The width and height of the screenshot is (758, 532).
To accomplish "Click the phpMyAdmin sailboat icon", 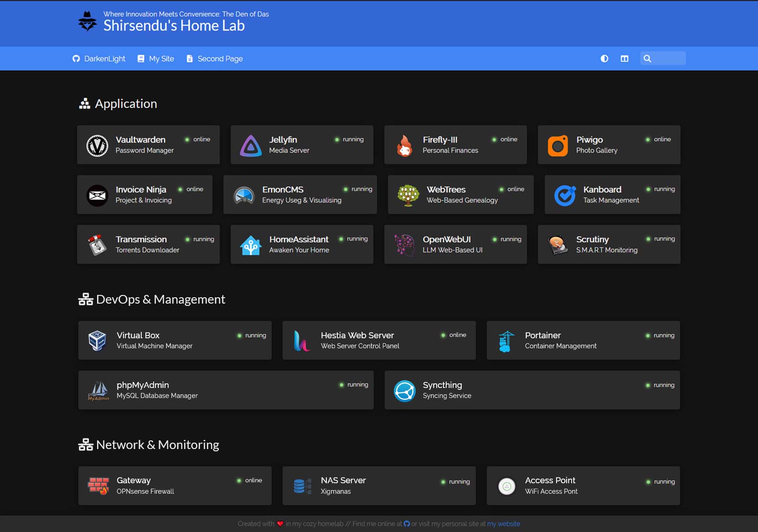I will click(x=98, y=390).
